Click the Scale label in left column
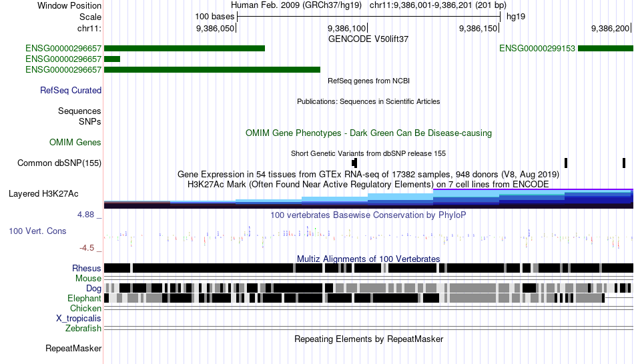Viewport: 634px width, 364px height. pos(90,17)
